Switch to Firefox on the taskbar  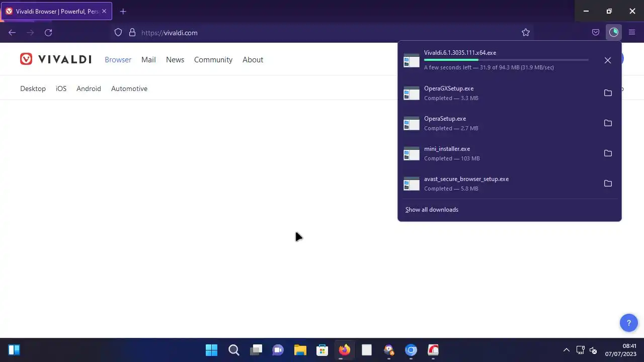345,350
